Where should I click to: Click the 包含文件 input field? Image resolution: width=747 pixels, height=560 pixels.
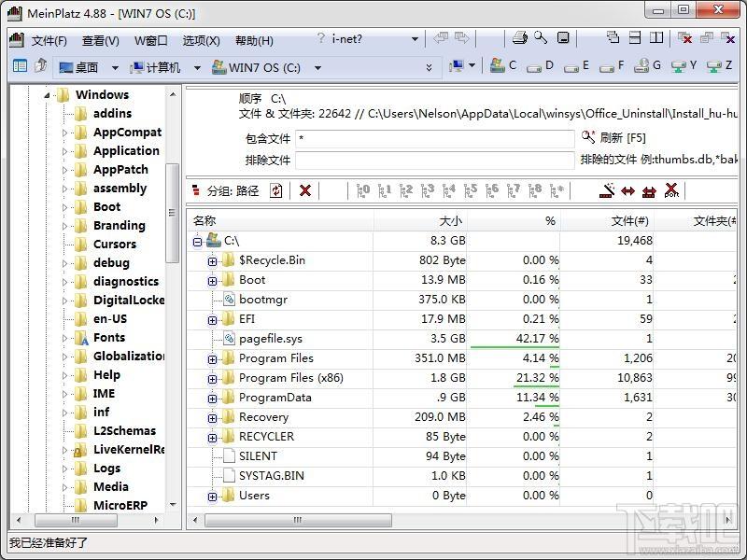pos(434,138)
